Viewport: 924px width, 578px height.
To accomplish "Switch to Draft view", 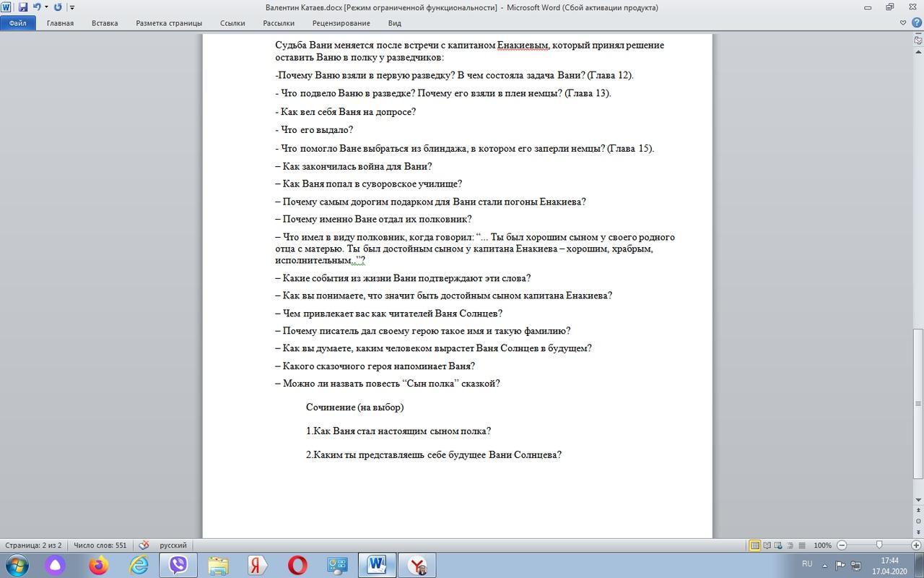I will 803,545.
